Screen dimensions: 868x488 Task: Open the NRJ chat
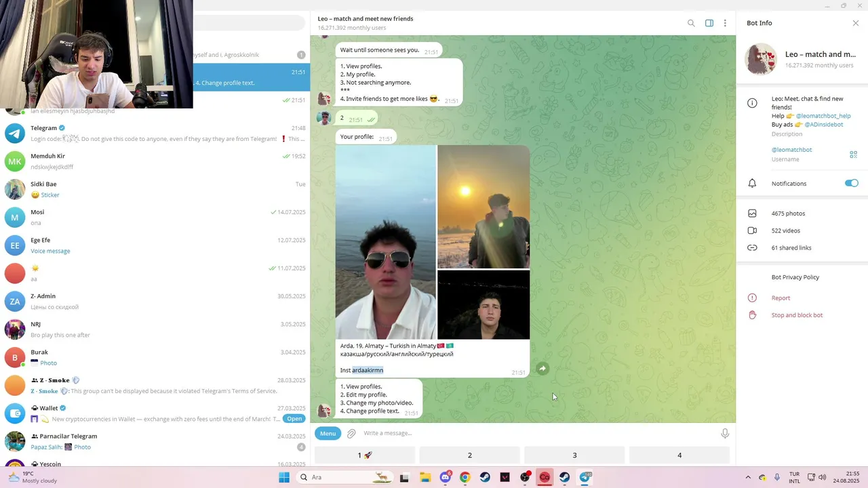tap(155, 329)
